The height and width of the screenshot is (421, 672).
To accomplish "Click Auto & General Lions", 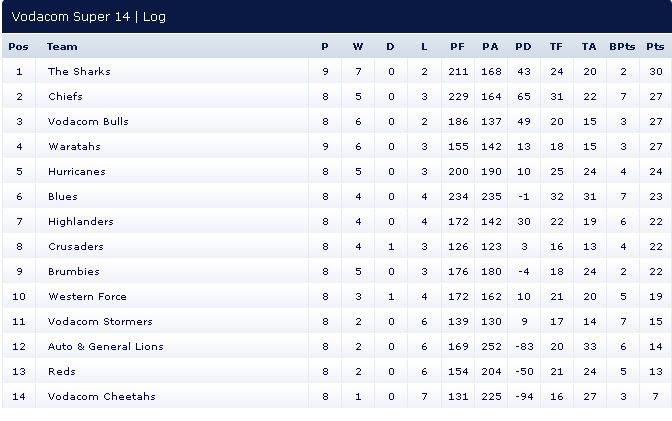I will [105, 347].
